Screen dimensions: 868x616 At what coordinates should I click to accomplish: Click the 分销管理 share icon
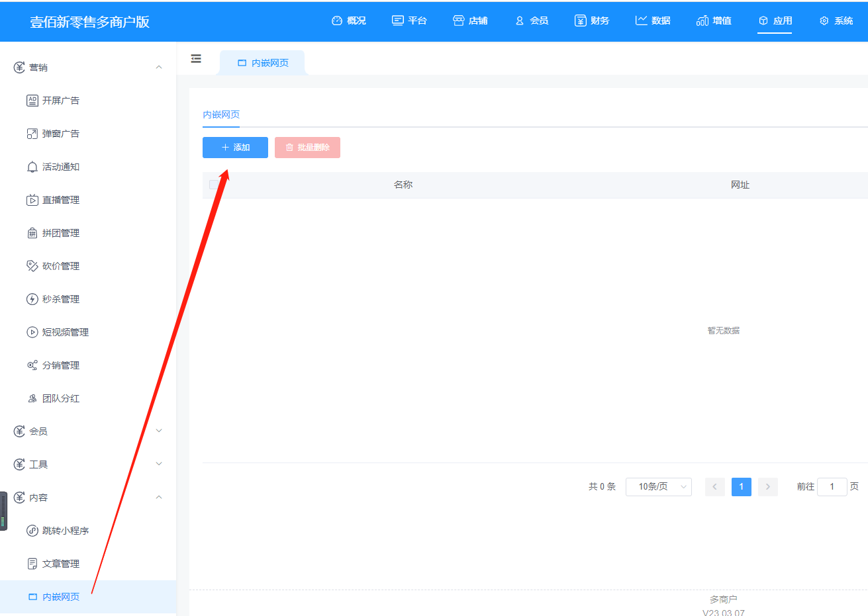(x=32, y=365)
